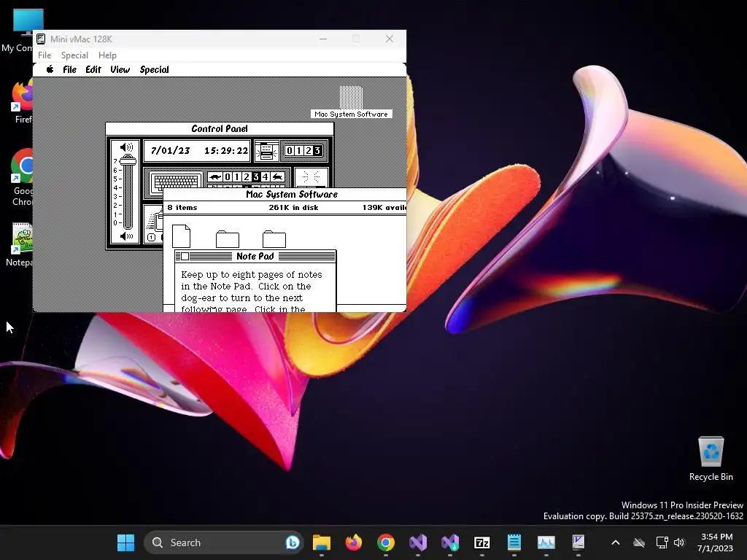Set key repeat rate to 3
This screenshot has height=560, width=747.
tap(256, 176)
